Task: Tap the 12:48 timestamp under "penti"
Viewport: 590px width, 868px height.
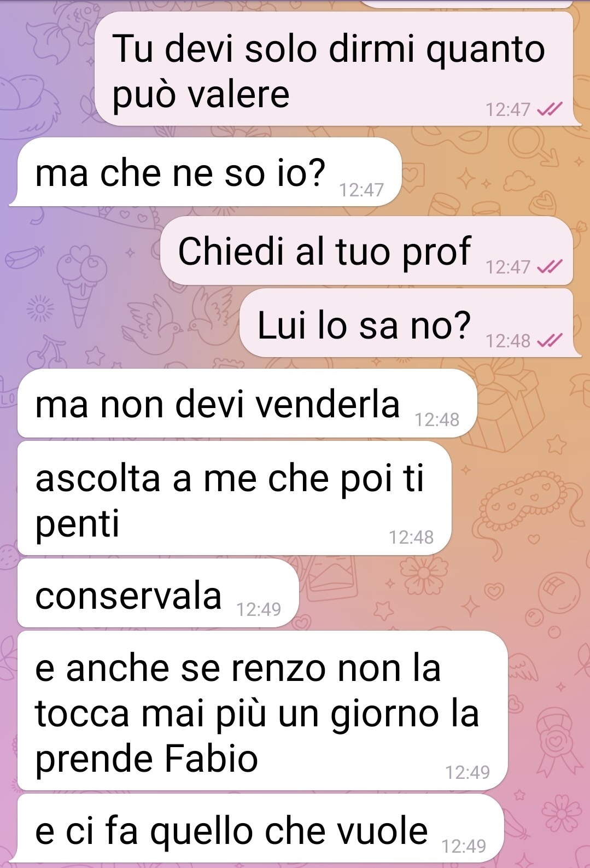Action: point(411,537)
